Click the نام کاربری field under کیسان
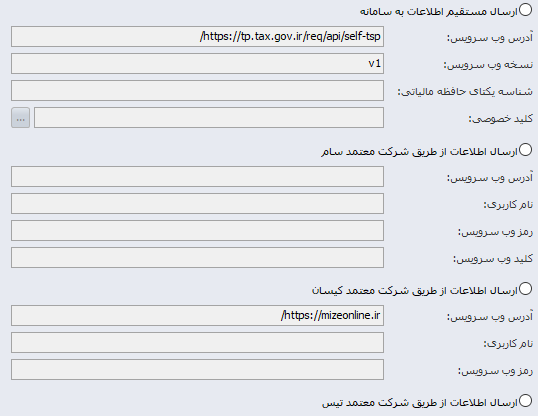Screen dimensions: 538x416 pyautogui.click(x=197, y=343)
